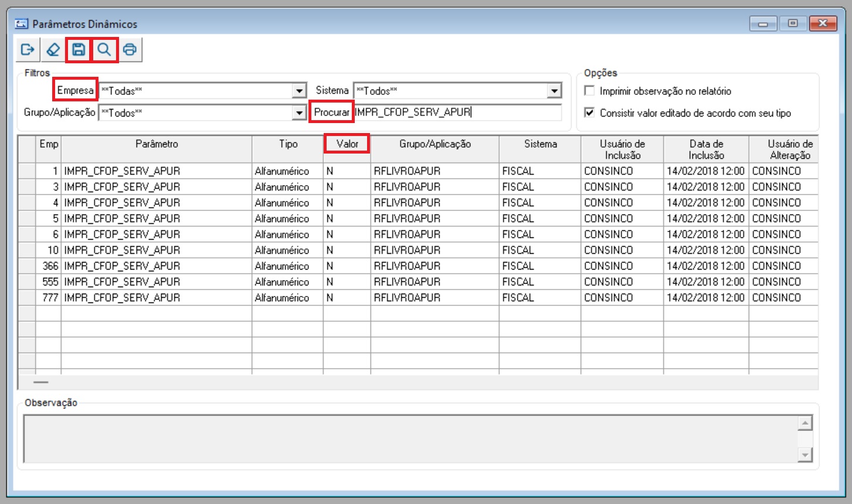Screen dimensions: 852x504
Task: Open the Sistema dropdown
Action: 554,91
